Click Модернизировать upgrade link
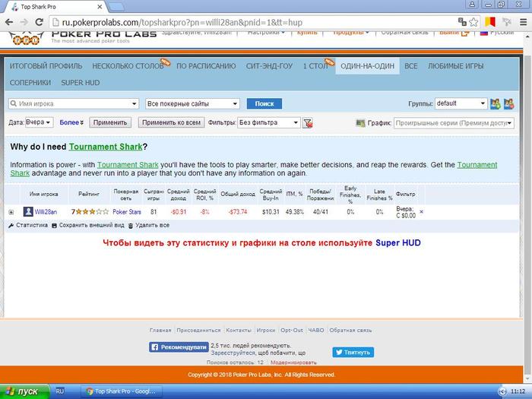This screenshot has width=532, height=399. [293, 363]
